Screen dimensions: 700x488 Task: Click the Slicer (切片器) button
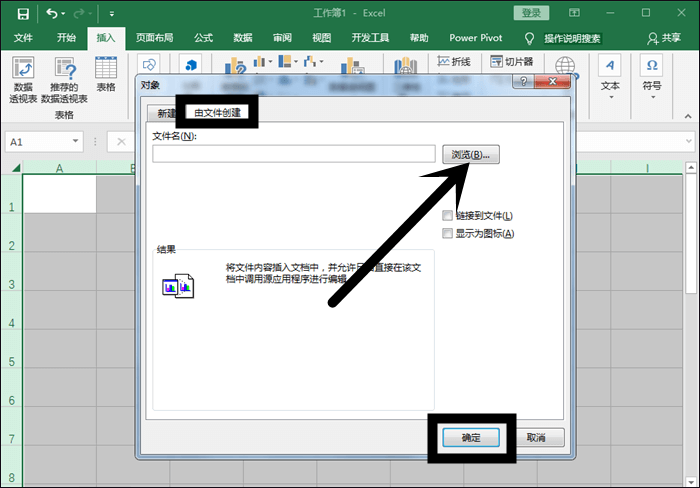(512, 62)
